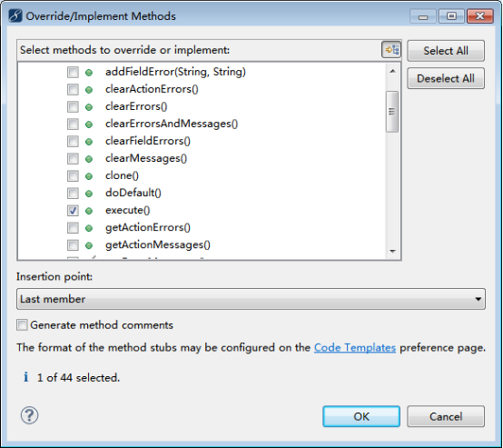Open the help question mark icon
Screen dimensions: 503x448
click(x=30, y=415)
